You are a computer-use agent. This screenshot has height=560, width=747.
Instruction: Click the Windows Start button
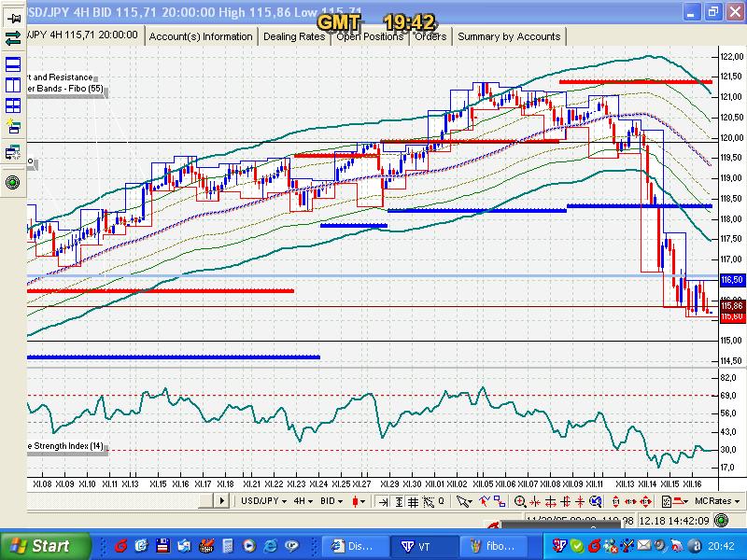coord(45,546)
